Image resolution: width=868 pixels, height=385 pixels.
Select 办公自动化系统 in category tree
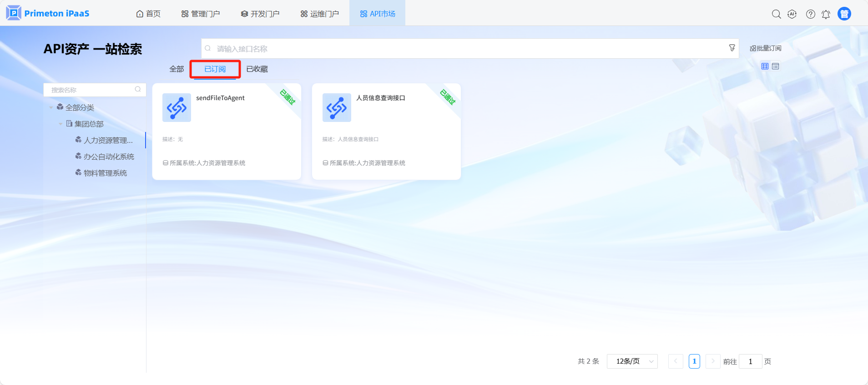pos(109,157)
